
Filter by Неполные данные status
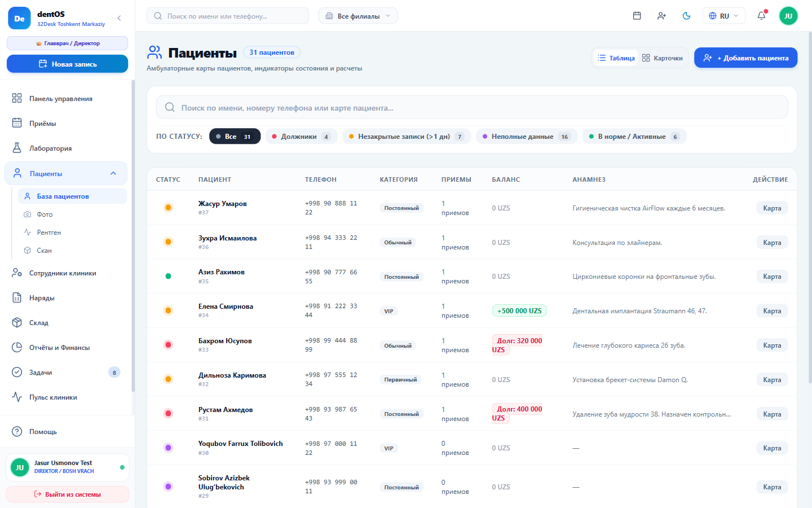point(527,136)
